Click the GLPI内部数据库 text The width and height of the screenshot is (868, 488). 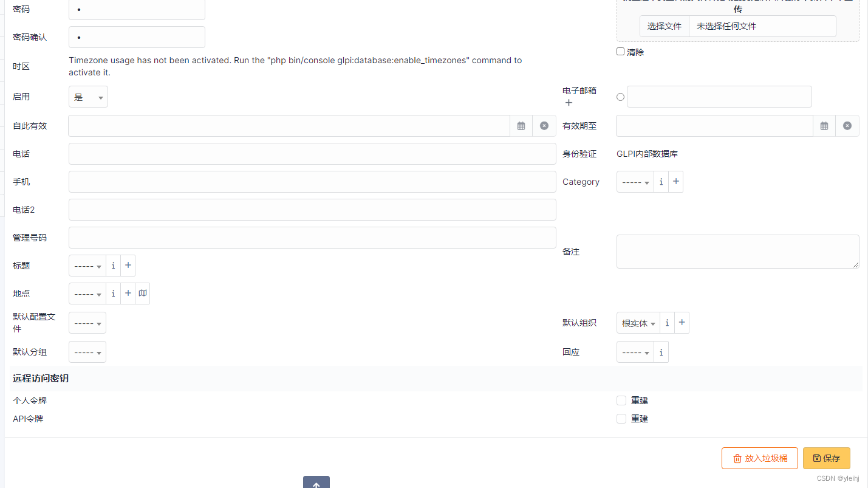647,154
